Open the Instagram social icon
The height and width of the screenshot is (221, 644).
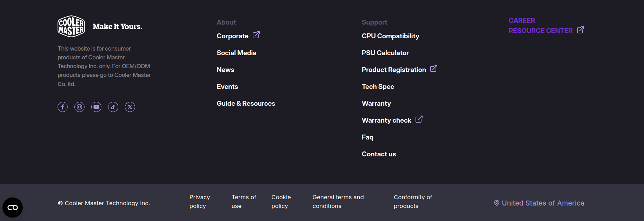click(79, 107)
